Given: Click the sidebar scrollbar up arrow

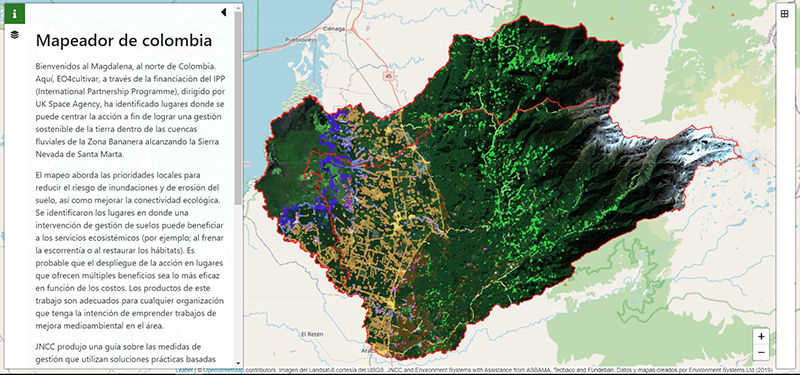Looking at the screenshot, I should (238, 7).
